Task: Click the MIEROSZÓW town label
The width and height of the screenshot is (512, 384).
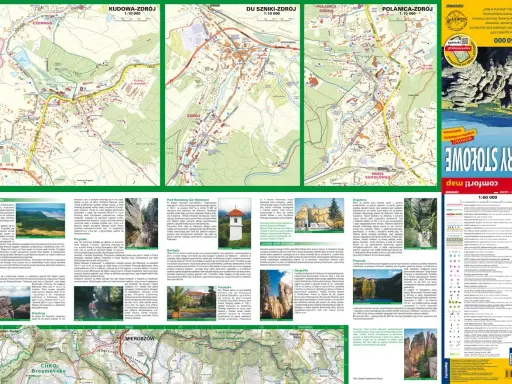Action: pyautogui.click(x=140, y=339)
